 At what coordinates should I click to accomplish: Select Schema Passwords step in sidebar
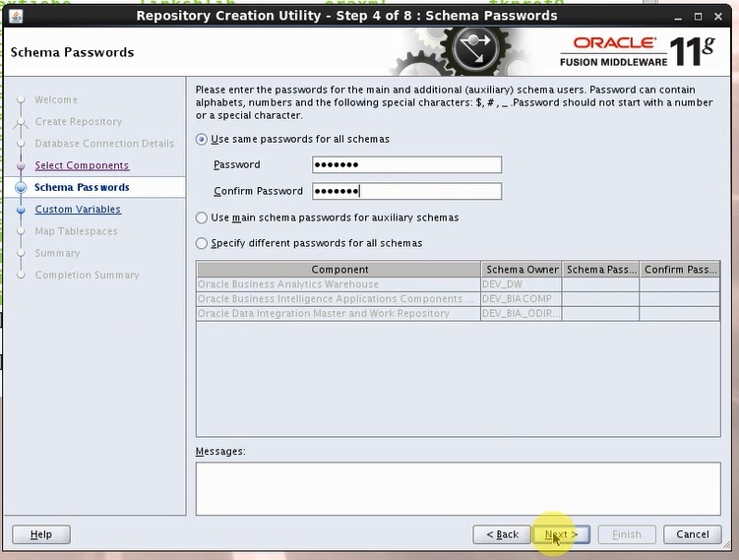coord(82,188)
